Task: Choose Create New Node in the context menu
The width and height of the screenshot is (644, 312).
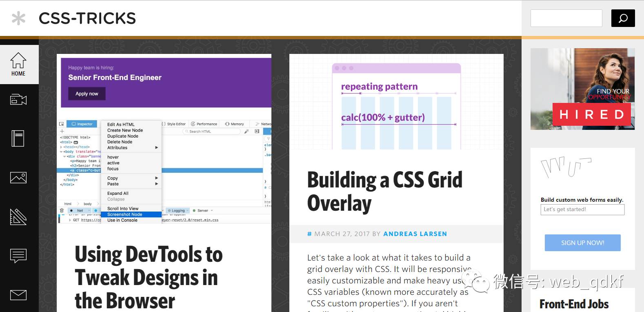Action: [x=125, y=130]
